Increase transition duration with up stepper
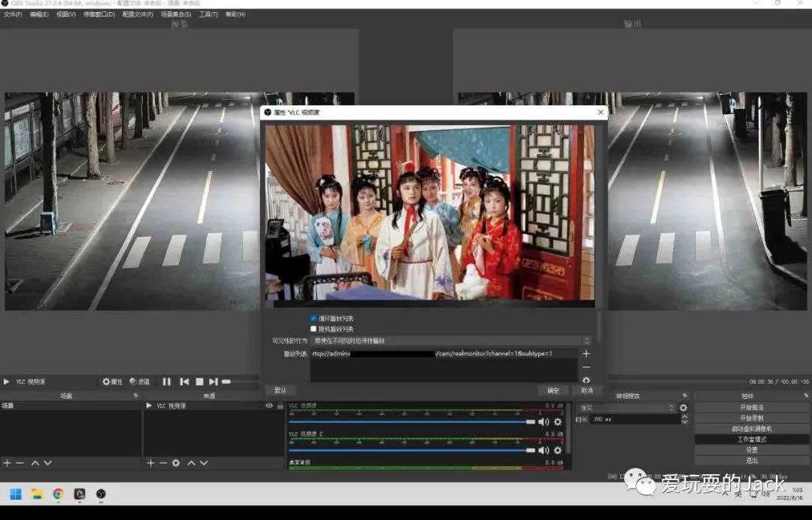This screenshot has height=520, width=812. point(685,416)
